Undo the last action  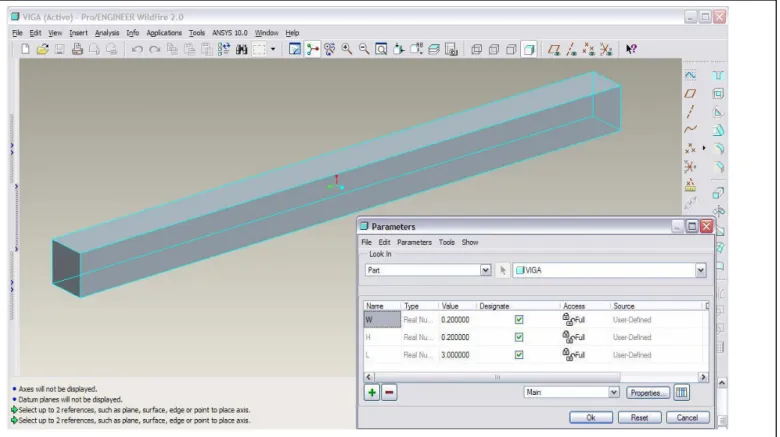click(137, 49)
